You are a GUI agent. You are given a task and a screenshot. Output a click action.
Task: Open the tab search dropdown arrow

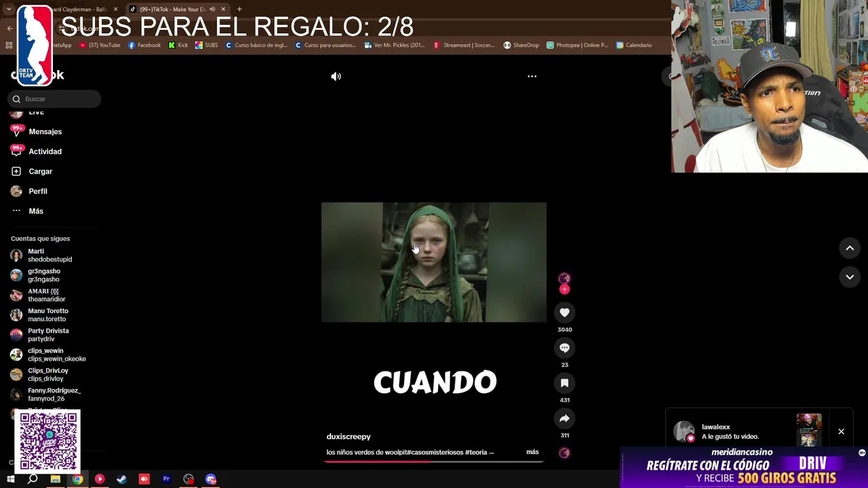(9, 9)
